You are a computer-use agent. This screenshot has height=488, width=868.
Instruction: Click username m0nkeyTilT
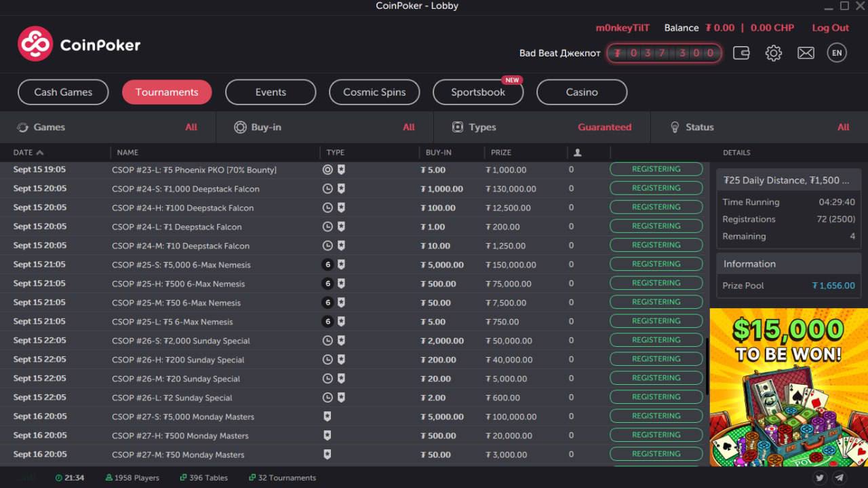(x=623, y=28)
